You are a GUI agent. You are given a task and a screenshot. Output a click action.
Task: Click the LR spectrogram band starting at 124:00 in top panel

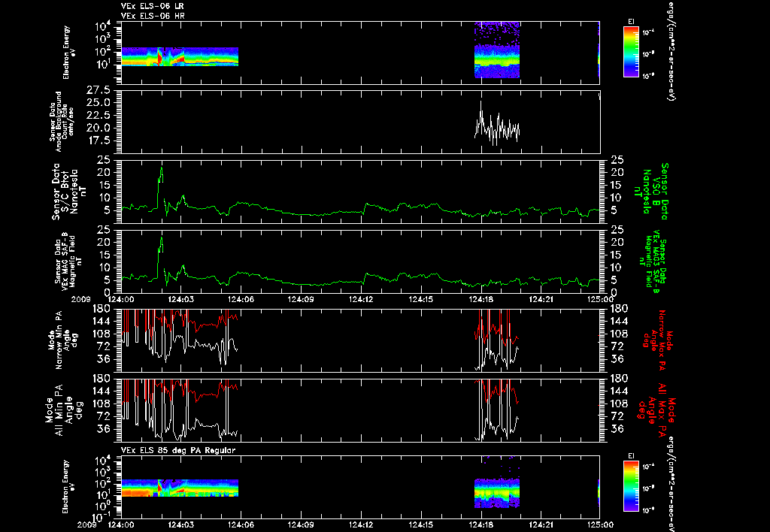(x=180, y=56)
